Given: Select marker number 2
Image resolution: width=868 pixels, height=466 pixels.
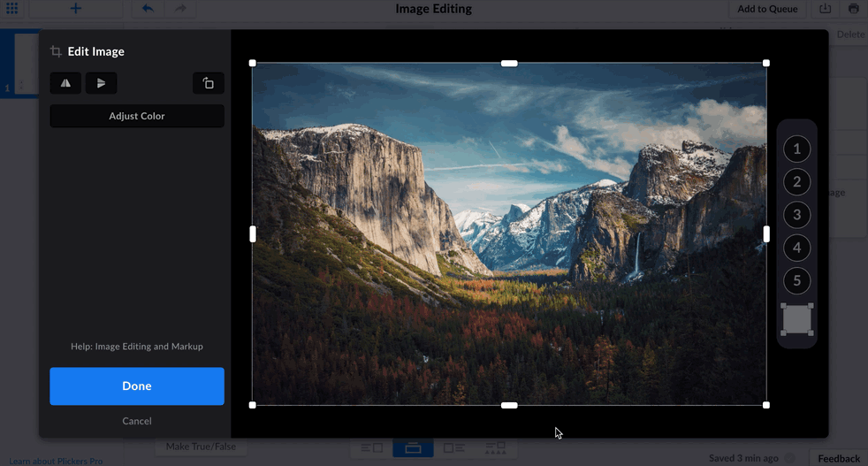Looking at the screenshot, I should [x=796, y=182].
